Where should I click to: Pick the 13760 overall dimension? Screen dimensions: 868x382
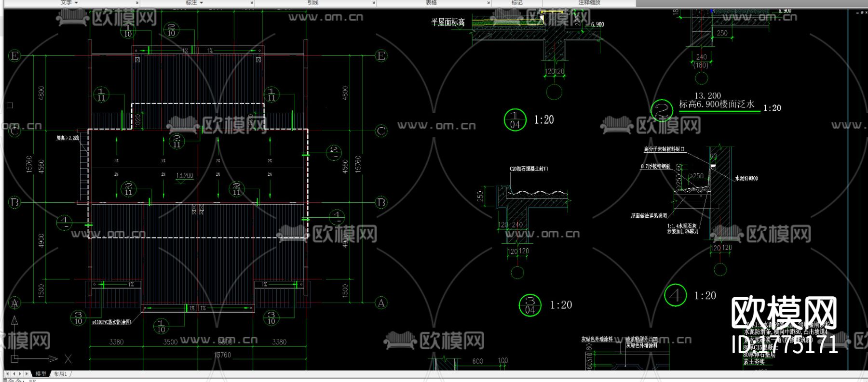tap(222, 355)
